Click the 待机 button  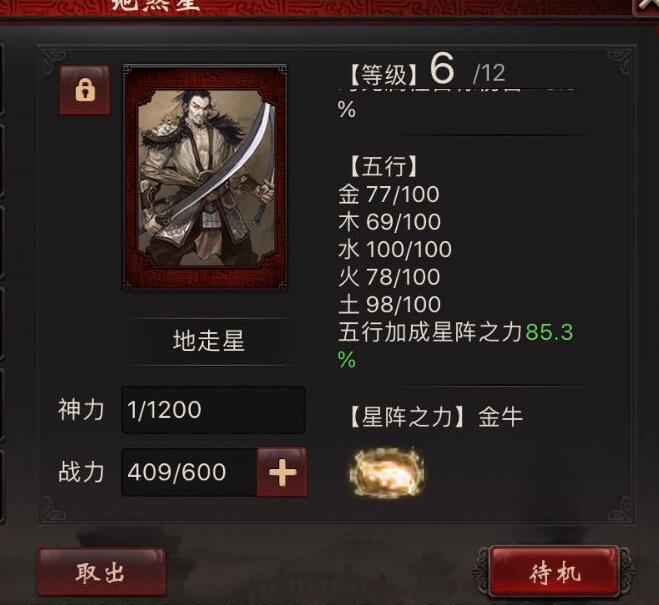pos(554,572)
